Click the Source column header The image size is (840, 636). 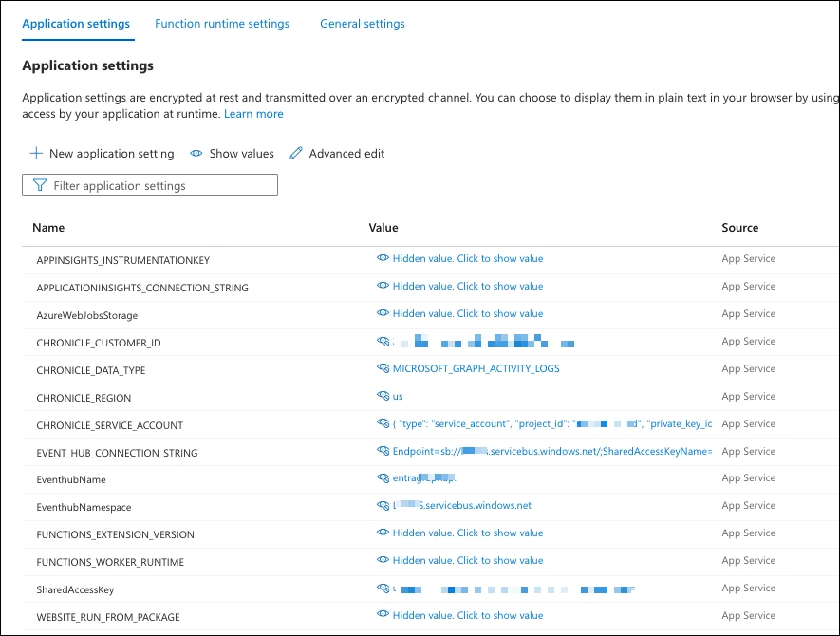739,228
